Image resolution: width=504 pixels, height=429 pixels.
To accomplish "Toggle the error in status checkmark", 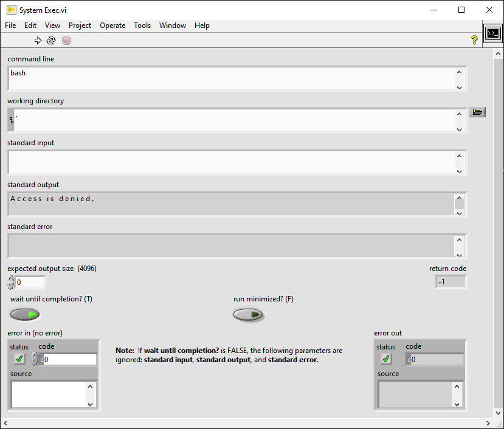I will click(19, 359).
